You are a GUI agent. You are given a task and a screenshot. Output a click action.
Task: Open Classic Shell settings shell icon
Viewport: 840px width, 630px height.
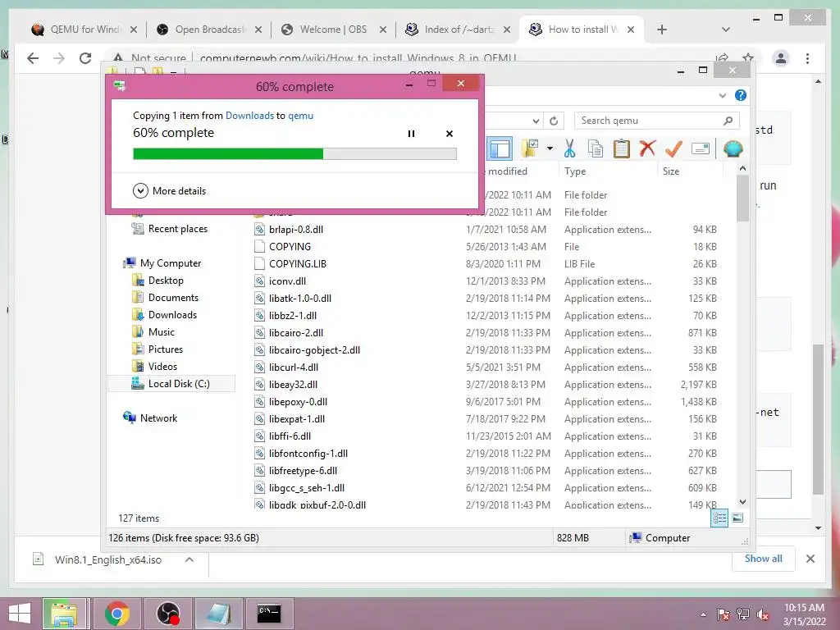(x=733, y=148)
